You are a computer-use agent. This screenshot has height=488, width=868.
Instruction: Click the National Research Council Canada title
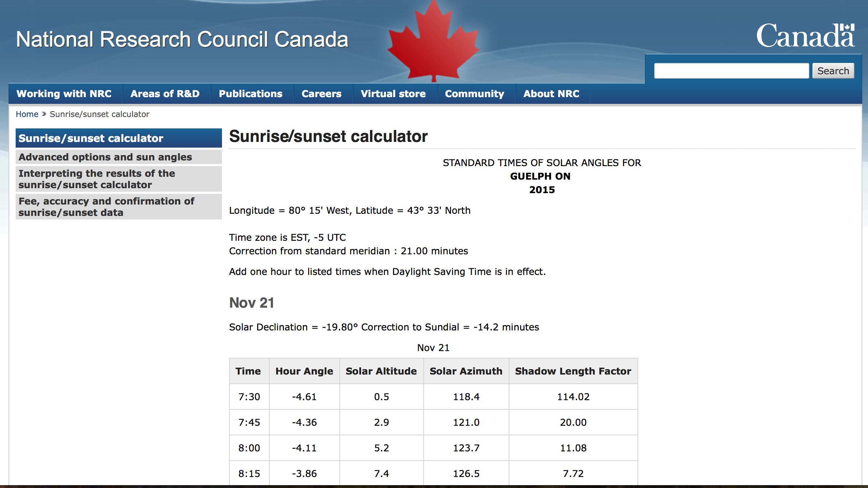point(182,39)
